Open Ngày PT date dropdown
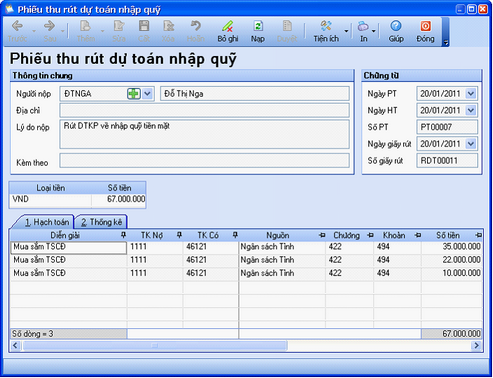 [x=471, y=94]
